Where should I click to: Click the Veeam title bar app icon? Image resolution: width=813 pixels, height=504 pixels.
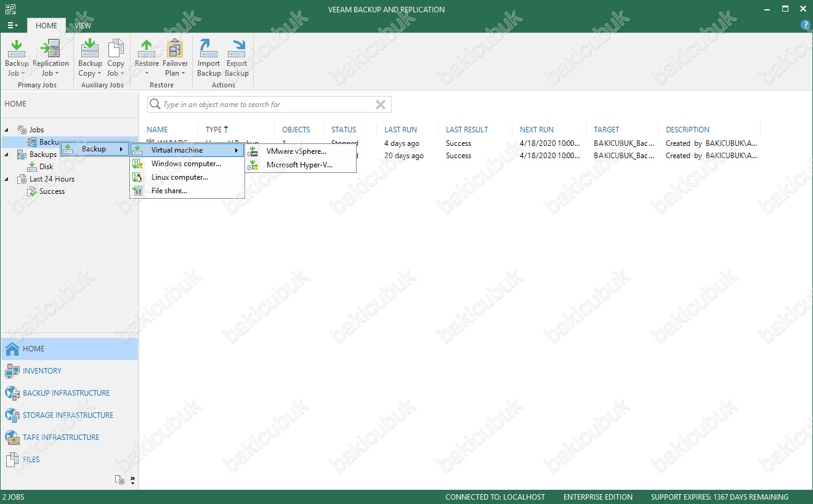coord(10,9)
